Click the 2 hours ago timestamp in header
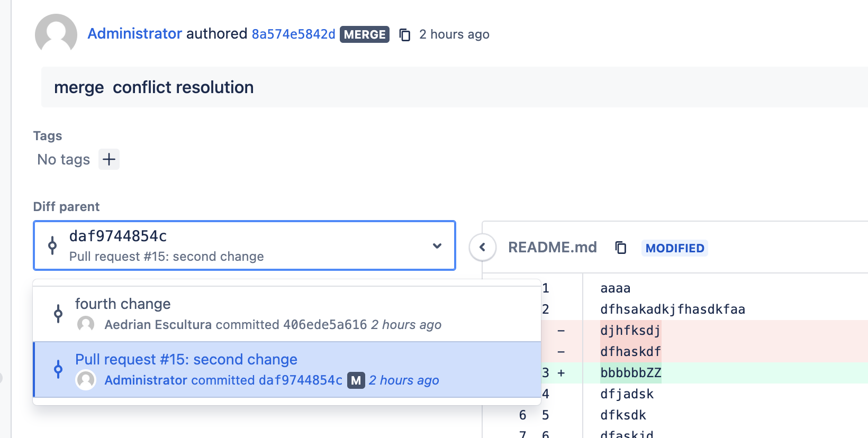This screenshot has height=438, width=868. point(454,34)
